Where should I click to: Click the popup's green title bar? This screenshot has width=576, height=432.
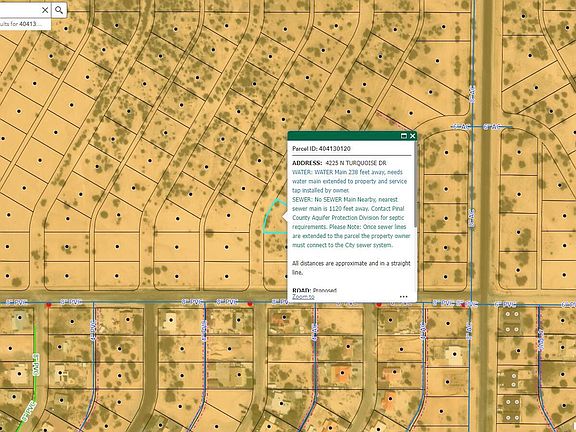pos(343,136)
